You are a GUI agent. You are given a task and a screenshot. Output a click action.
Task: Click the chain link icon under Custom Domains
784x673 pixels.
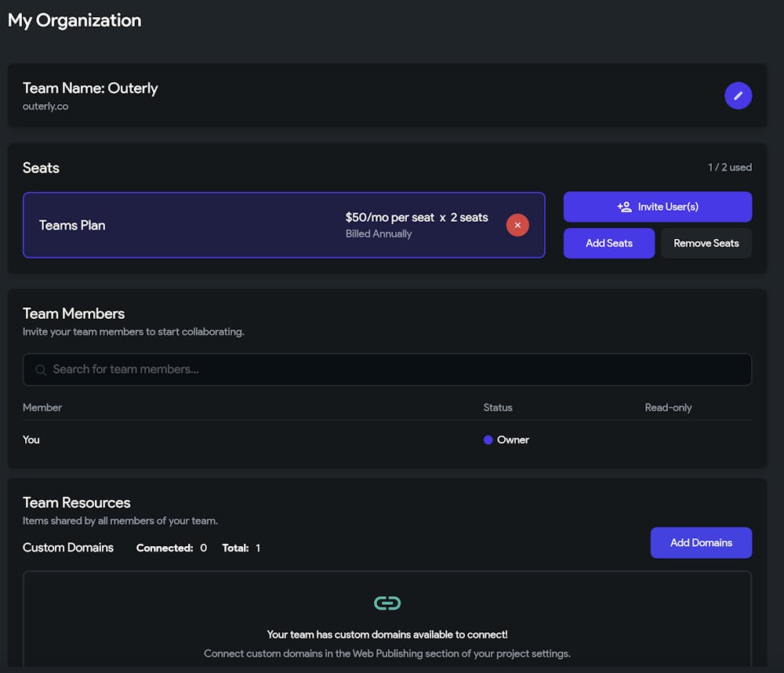coord(387,602)
